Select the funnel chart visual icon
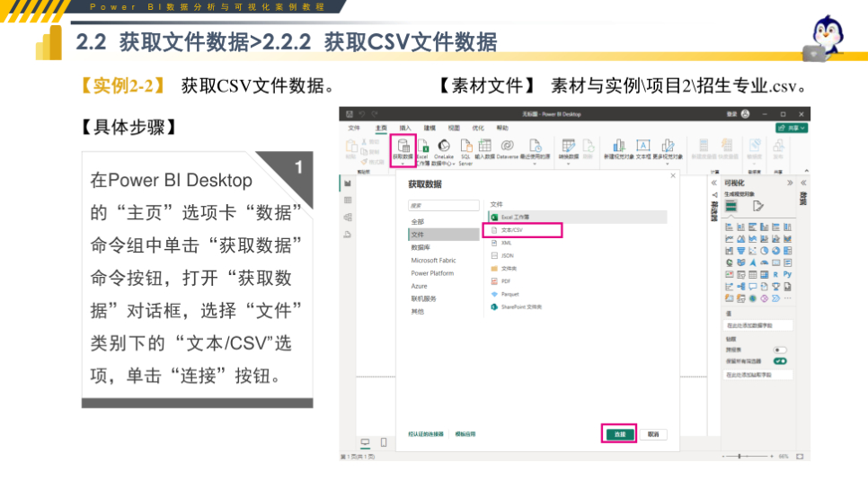This screenshot has width=868, height=489. point(740,251)
